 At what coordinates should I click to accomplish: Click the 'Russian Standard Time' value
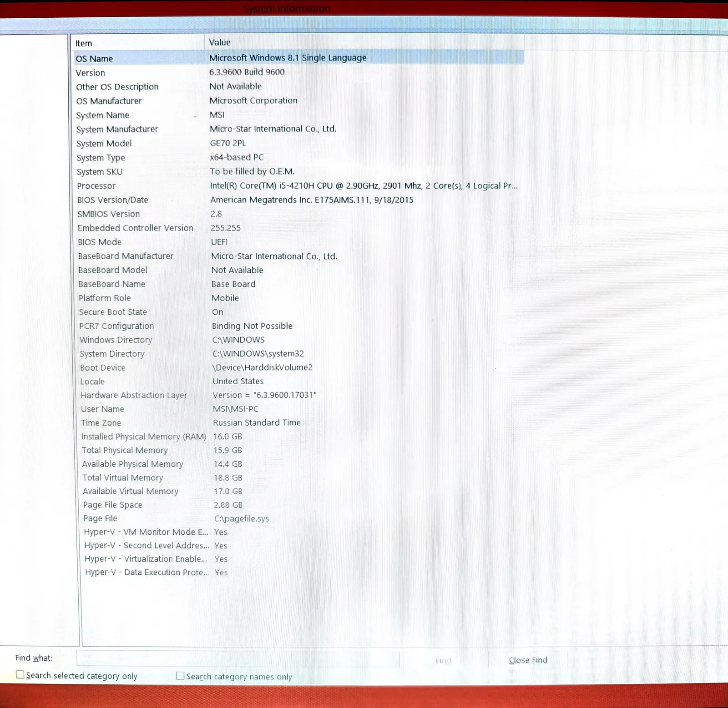(257, 422)
